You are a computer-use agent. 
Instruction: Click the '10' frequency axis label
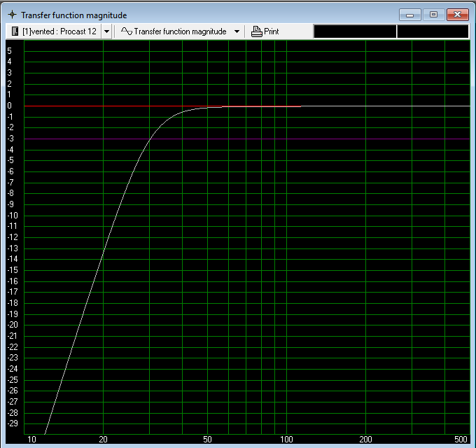[31, 440]
